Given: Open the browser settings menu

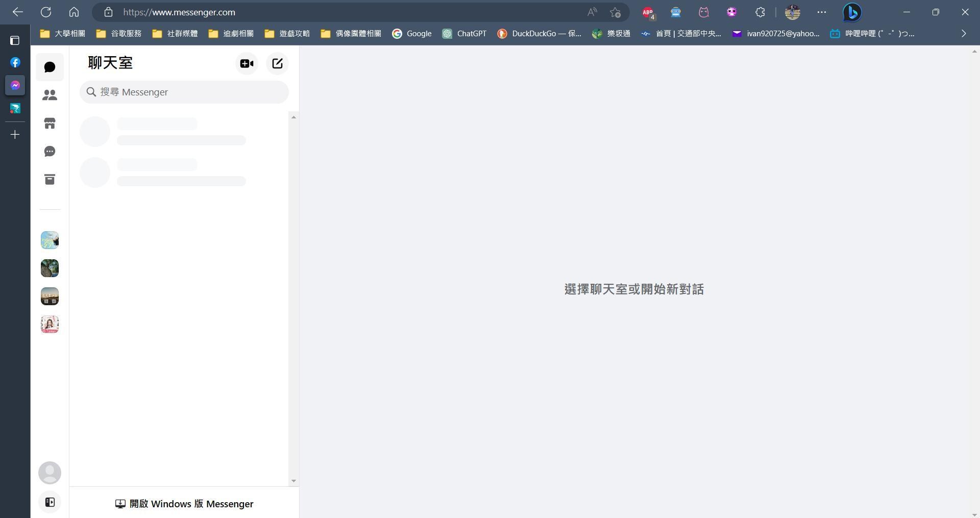Looking at the screenshot, I should (x=821, y=12).
